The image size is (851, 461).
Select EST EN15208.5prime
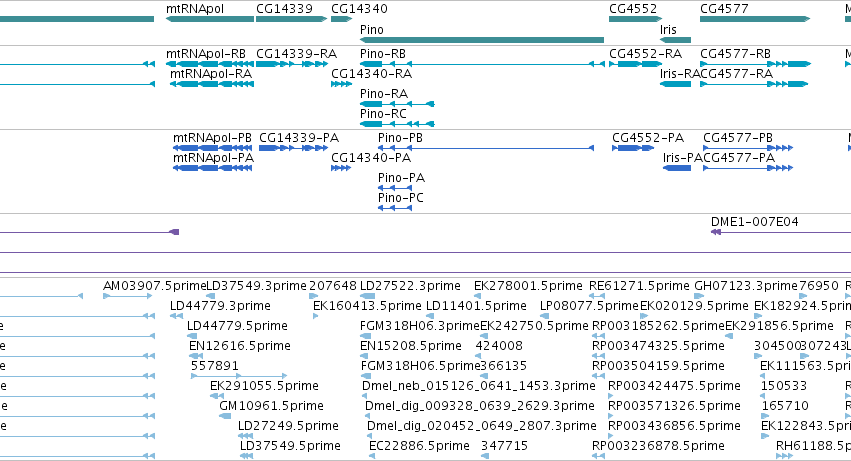coord(411,346)
